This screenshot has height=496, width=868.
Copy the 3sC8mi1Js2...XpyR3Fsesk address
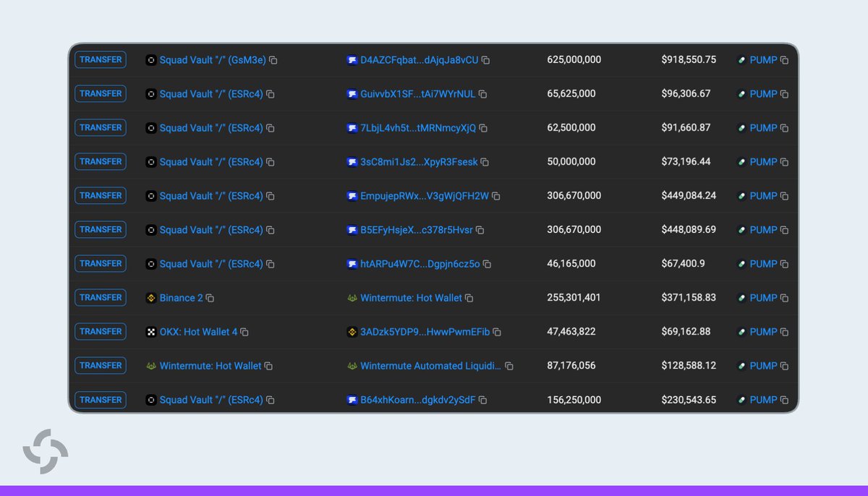pyautogui.click(x=485, y=162)
